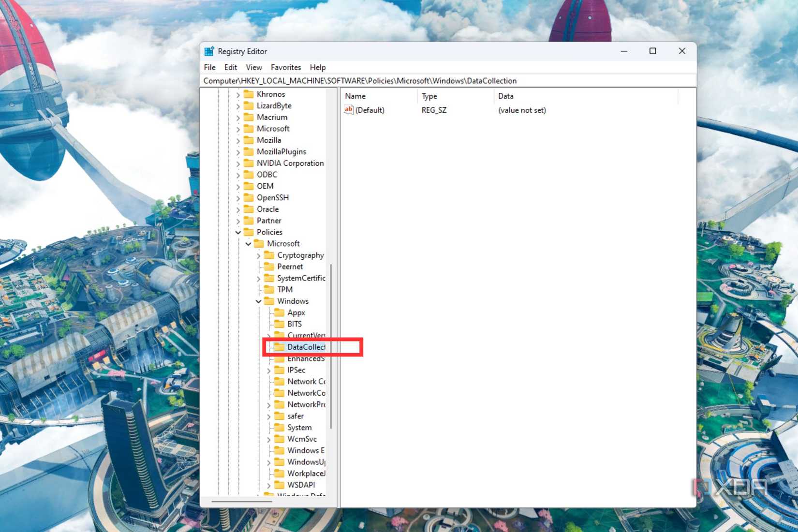Click the Peernet folder icon

(x=269, y=266)
